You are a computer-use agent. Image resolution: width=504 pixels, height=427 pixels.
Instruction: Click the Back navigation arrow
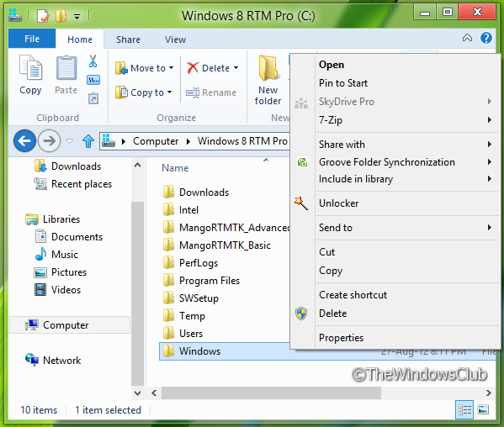pyautogui.click(x=24, y=141)
